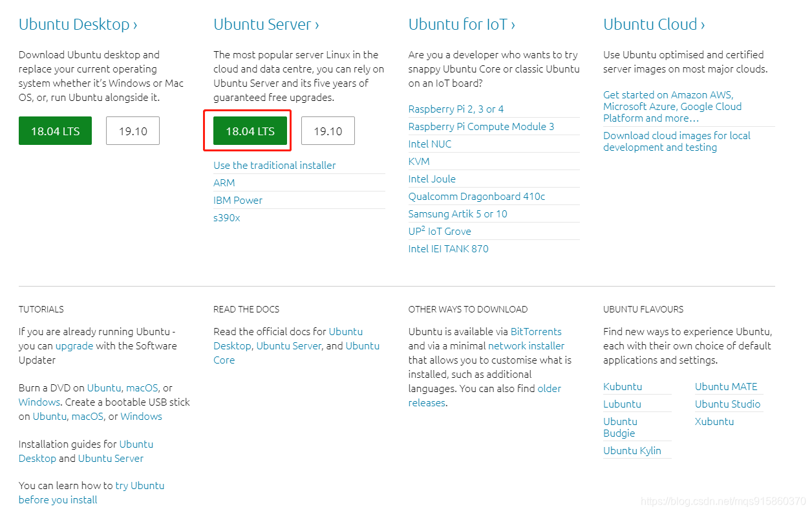Open the Ubuntu Studio flavour link

(x=727, y=404)
